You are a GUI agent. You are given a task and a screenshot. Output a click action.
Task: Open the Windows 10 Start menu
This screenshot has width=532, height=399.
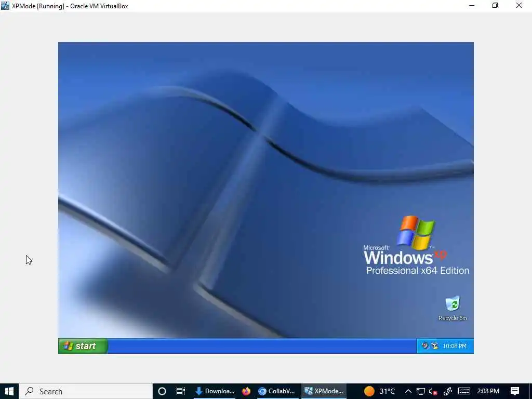point(9,391)
